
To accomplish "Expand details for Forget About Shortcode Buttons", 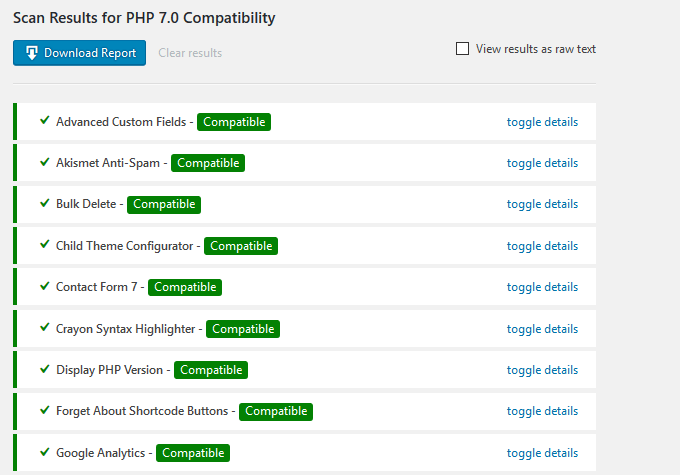I will click(x=542, y=411).
